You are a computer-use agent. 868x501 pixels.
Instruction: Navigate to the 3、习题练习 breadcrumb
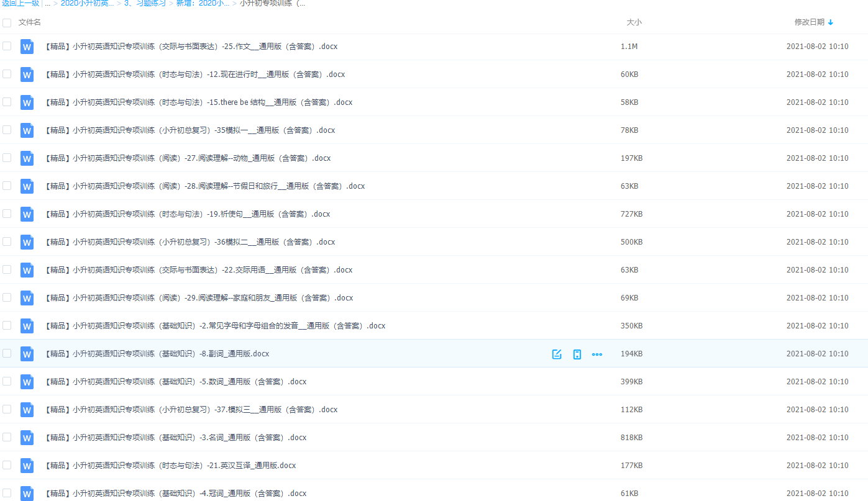coord(146,3)
